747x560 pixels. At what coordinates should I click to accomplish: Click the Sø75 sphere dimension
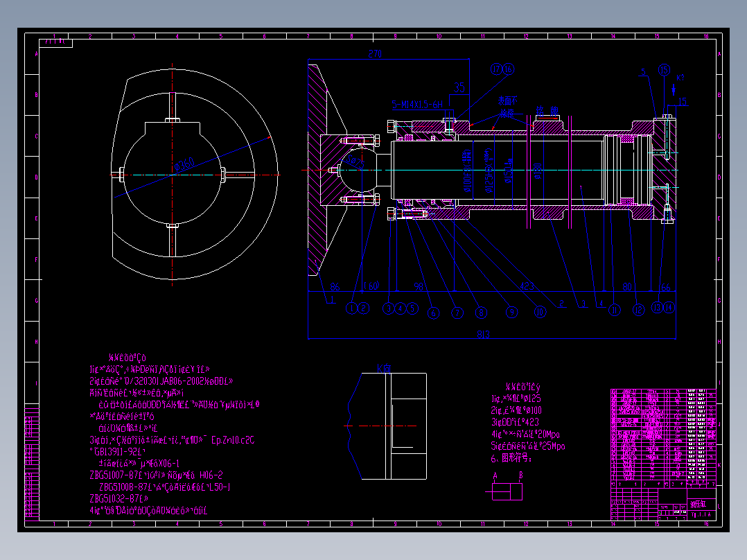tap(355, 161)
